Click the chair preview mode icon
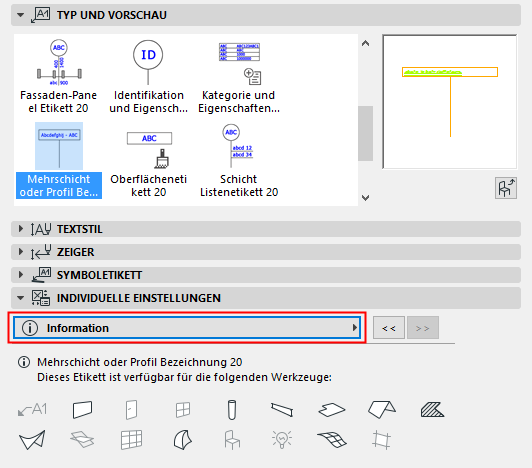 [x=506, y=188]
